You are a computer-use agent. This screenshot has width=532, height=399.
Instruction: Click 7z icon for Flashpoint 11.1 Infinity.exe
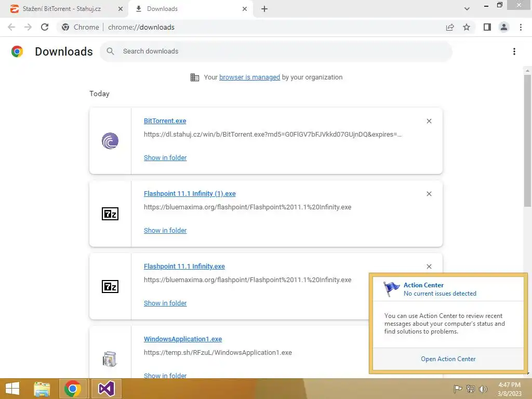click(110, 286)
